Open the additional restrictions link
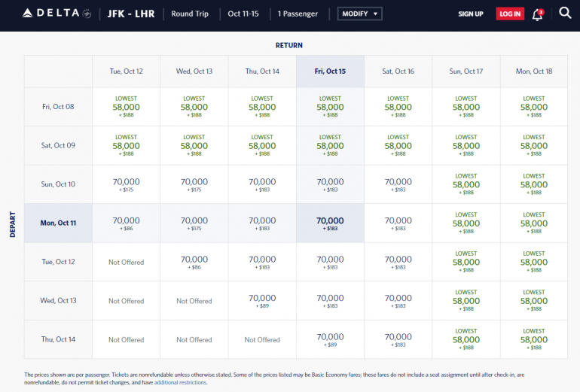 pos(180,382)
